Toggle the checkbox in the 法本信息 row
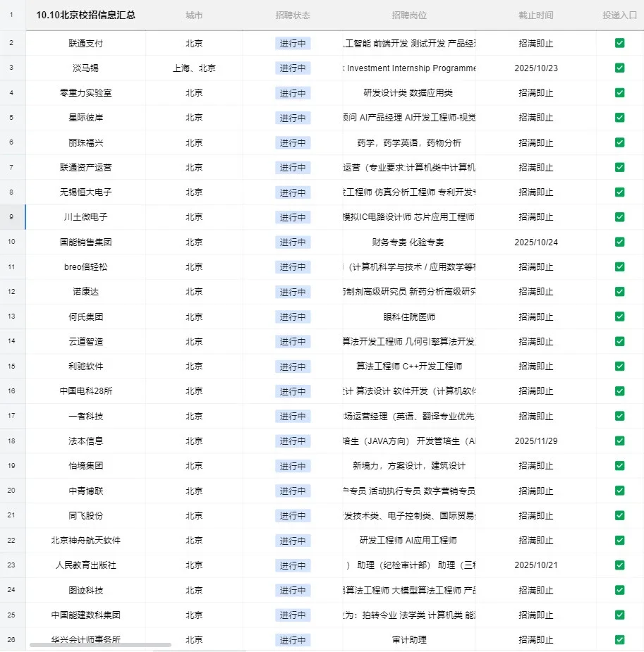Viewport: 644px width, 652px height. (619, 441)
